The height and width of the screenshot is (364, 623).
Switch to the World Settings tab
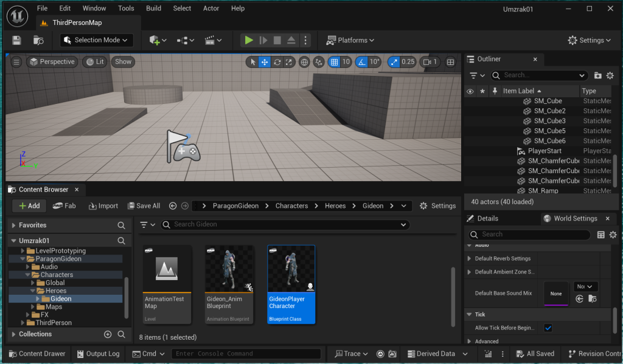(x=576, y=218)
